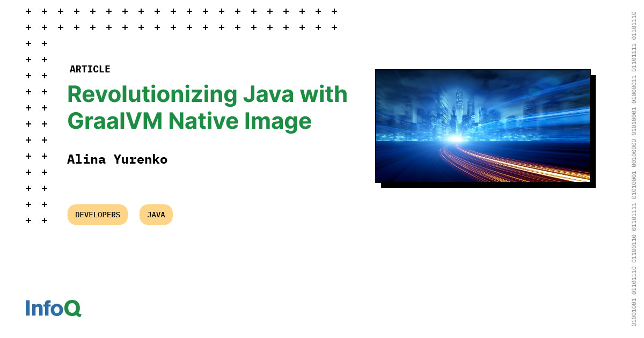Select the bottom plus icon near the tags

tap(28, 220)
